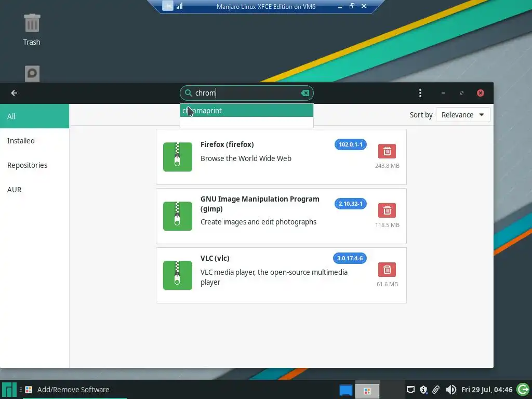Click the 243.8 MB size text
The image size is (532, 399).
[x=387, y=166]
